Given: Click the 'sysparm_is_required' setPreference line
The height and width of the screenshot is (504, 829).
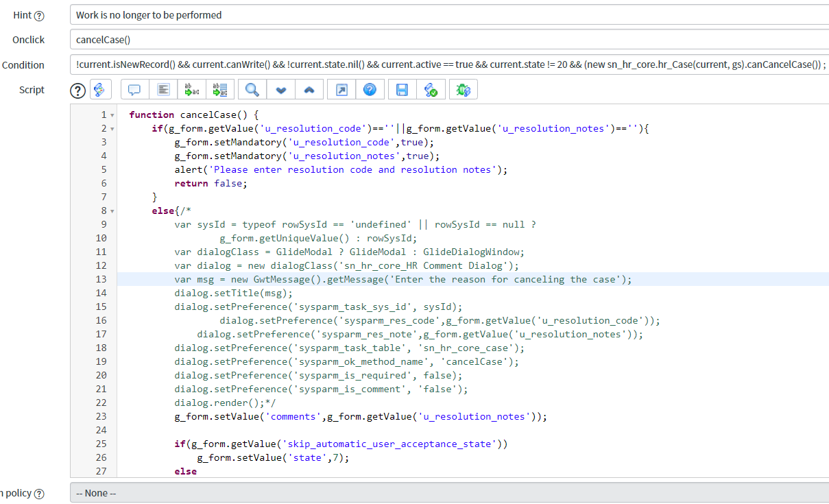Looking at the screenshot, I should [x=318, y=375].
